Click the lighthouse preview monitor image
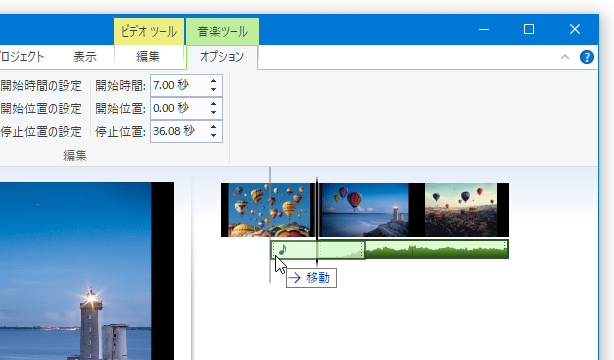614x360 pixels. [87, 271]
